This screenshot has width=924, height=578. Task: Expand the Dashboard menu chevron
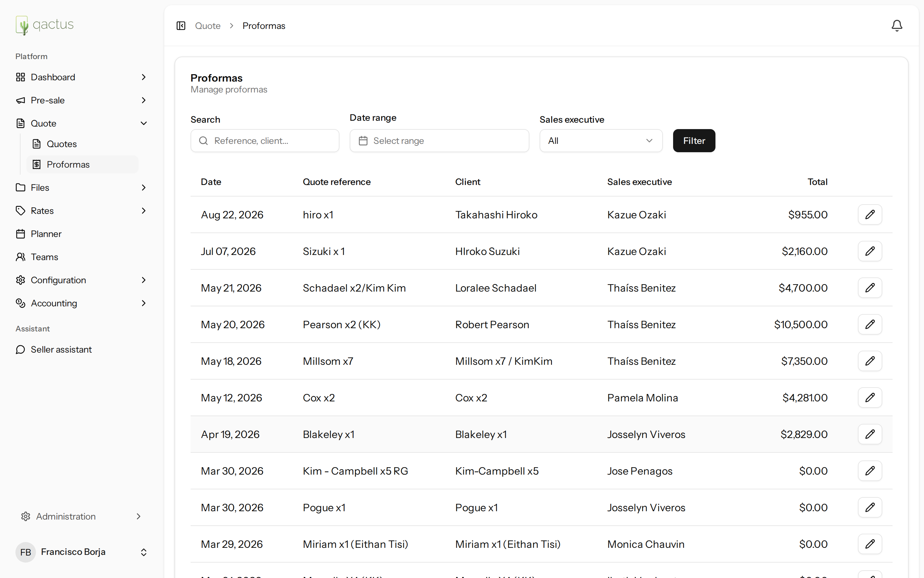(x=143, y=77)
